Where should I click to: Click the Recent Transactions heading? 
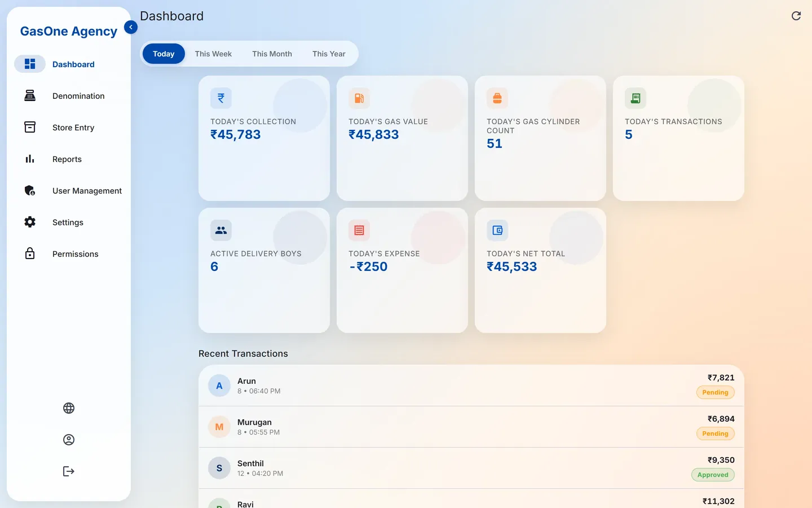pos(243,353)
